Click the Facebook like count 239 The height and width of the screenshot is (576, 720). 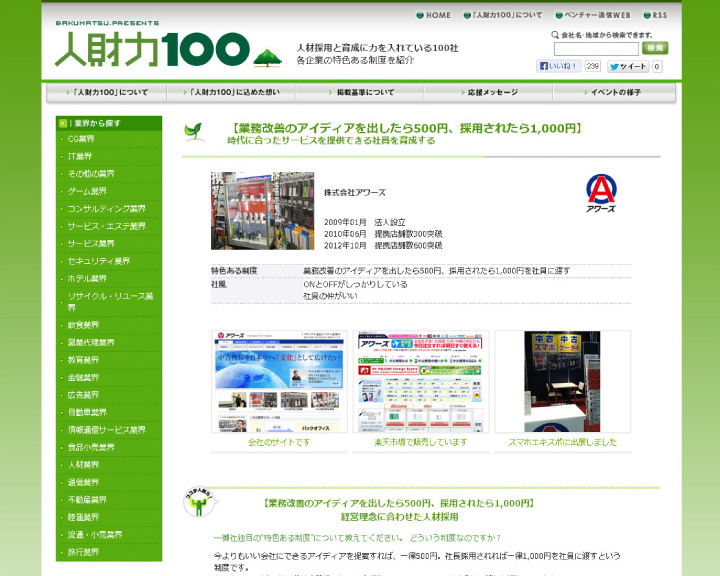click(x=592, y=66)
